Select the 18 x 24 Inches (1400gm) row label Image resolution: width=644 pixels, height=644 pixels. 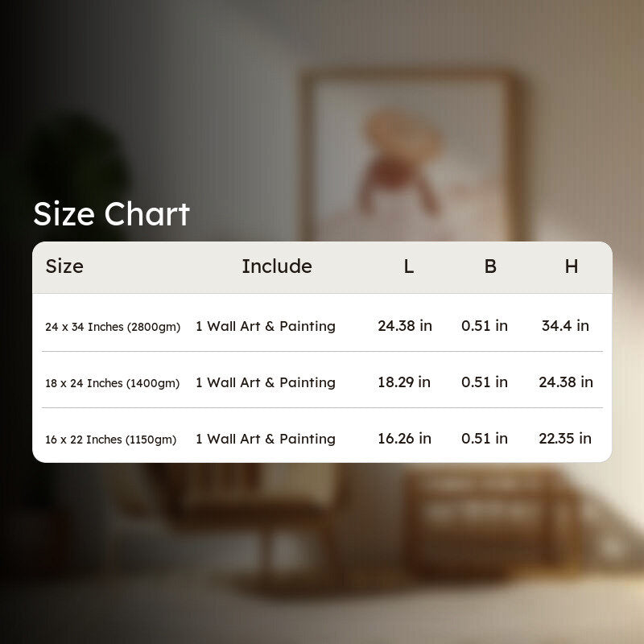pos(113,383)
